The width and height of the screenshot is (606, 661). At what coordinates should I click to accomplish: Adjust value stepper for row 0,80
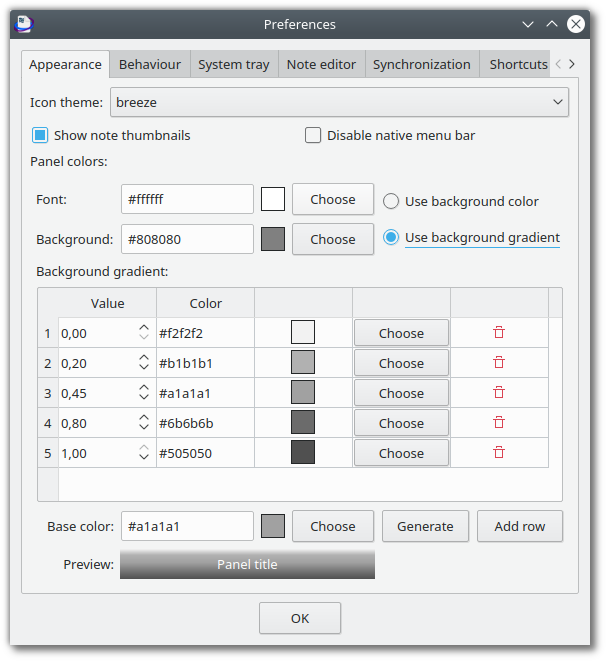[144, 422]
